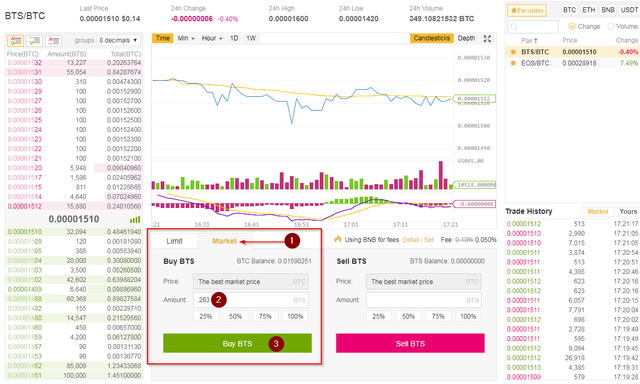Select the Volume radio option
640x384 pixels.
pyautogui.click(x=611, y=26)
